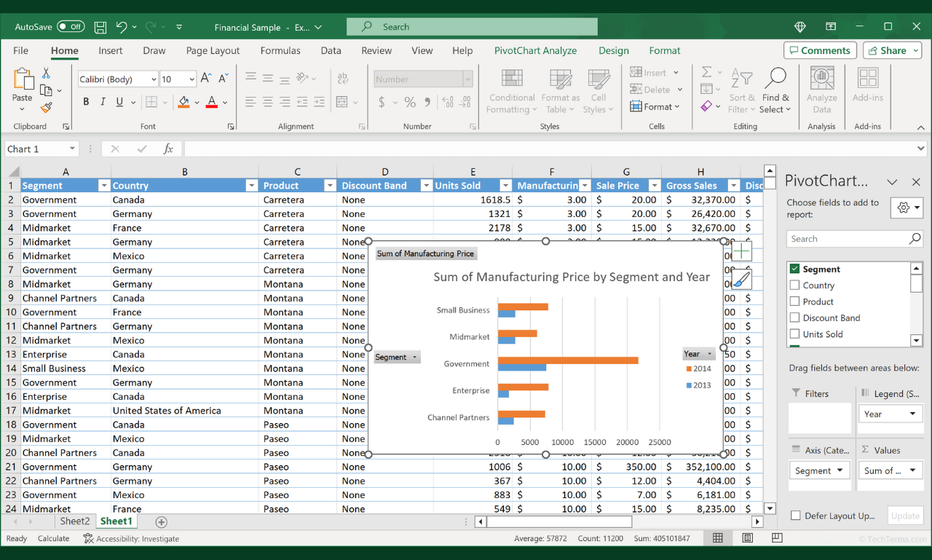Open the Segment field button on chart

point(397,357)
